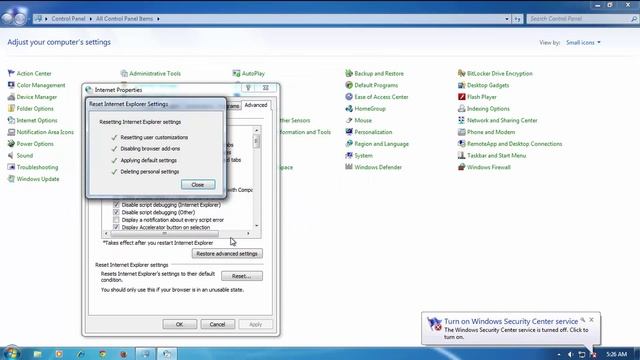Open Windows Start menu orb
The image size is (640, 360).
[11, 353]
